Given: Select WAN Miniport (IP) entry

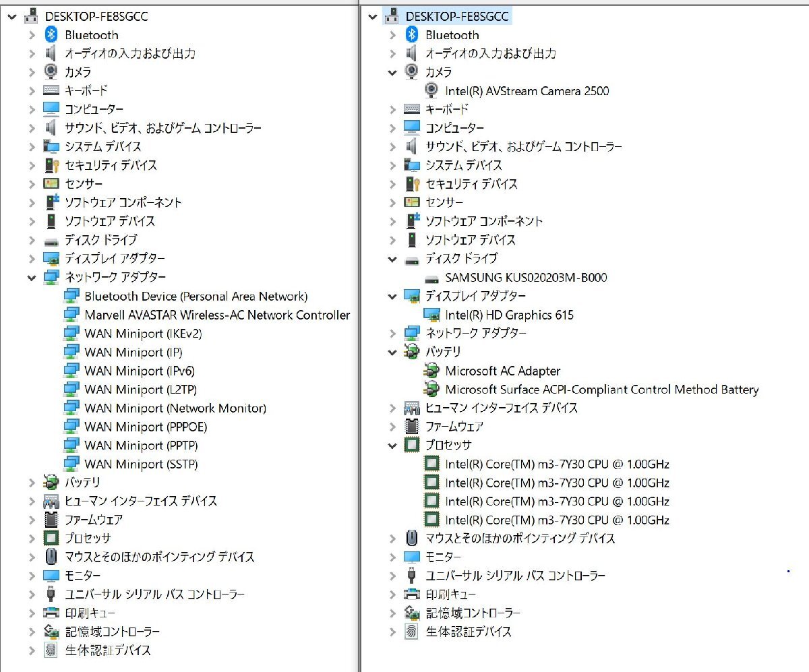Looking at the screenshot, I should [x=133, y=352].
